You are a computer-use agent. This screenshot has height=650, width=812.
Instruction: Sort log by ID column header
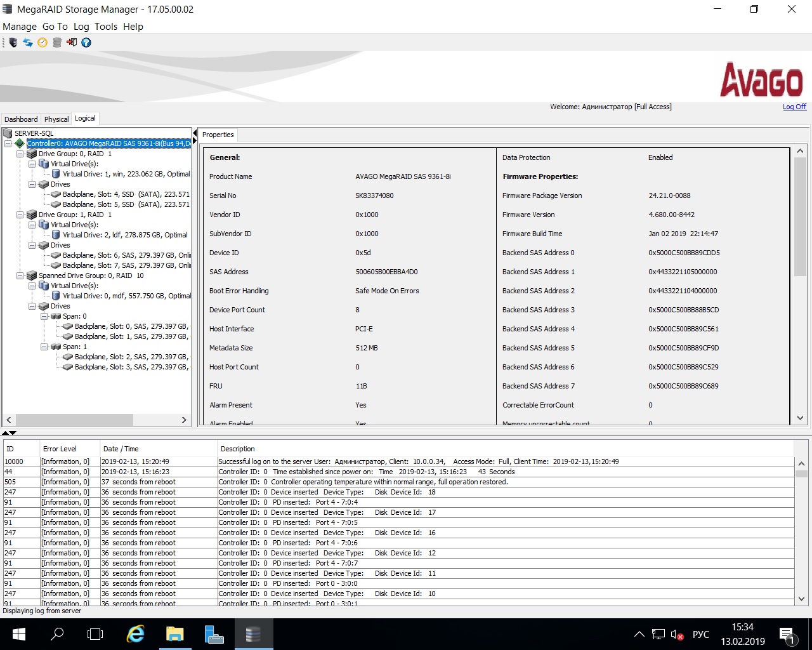[21, 449]
